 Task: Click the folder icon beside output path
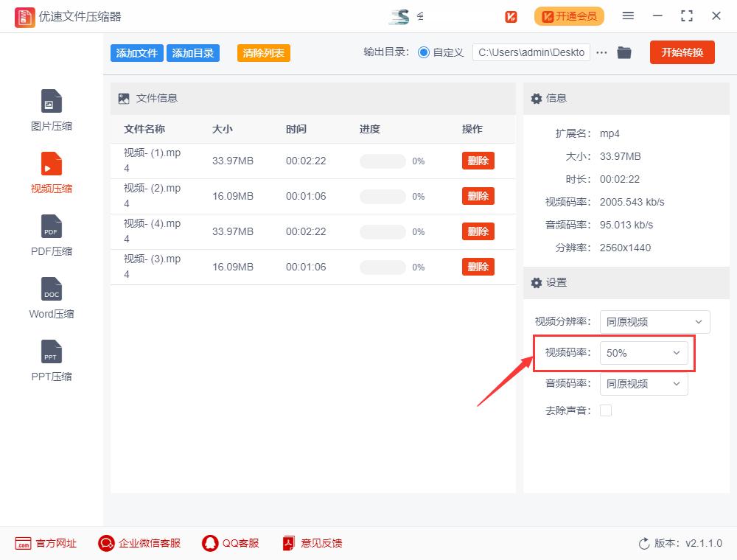(624, 52)
